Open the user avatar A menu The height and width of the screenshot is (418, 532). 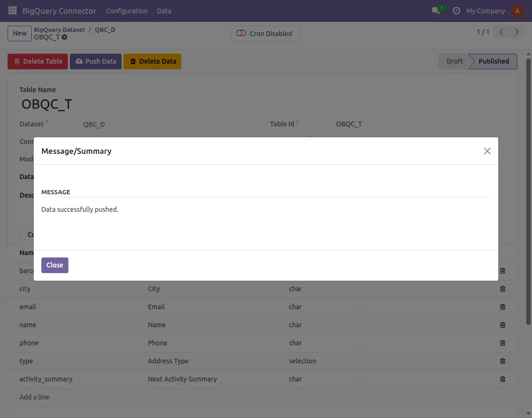(517, 11)
